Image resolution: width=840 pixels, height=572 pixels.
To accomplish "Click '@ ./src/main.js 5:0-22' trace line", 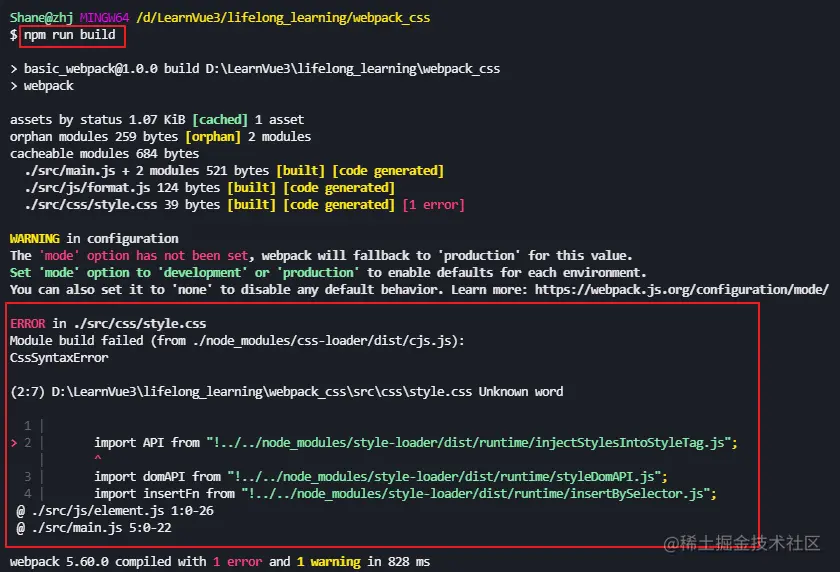I will (94, 528).
